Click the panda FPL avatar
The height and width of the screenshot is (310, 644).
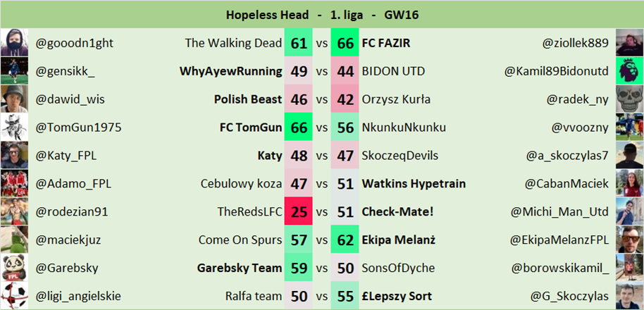coord(14,268)
